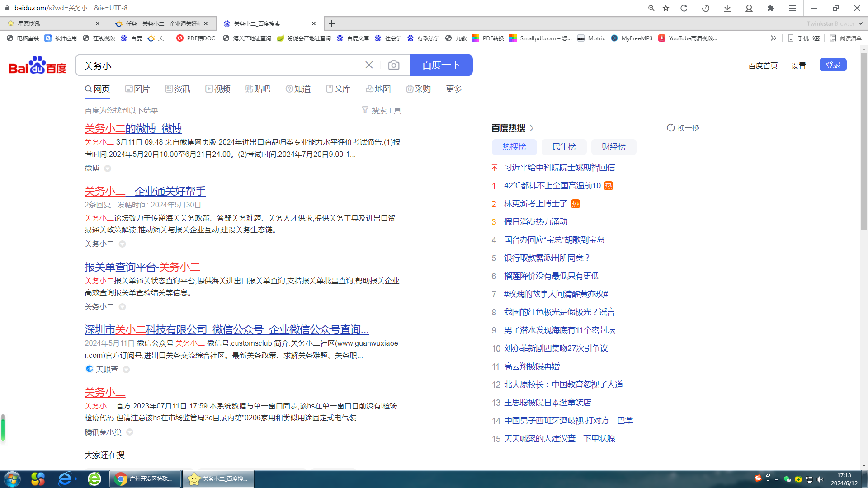
Task: Expand source dropdown next to 腾讯兔小巢
Action: (x=130, y=432)
